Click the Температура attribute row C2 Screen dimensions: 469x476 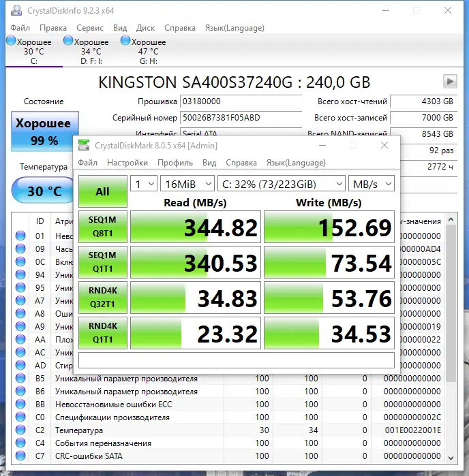pyautogui.click(x=228, y=430)
